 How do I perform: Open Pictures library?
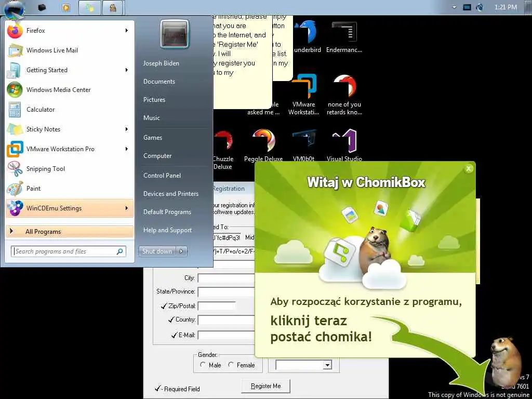[x=154, y=100]
